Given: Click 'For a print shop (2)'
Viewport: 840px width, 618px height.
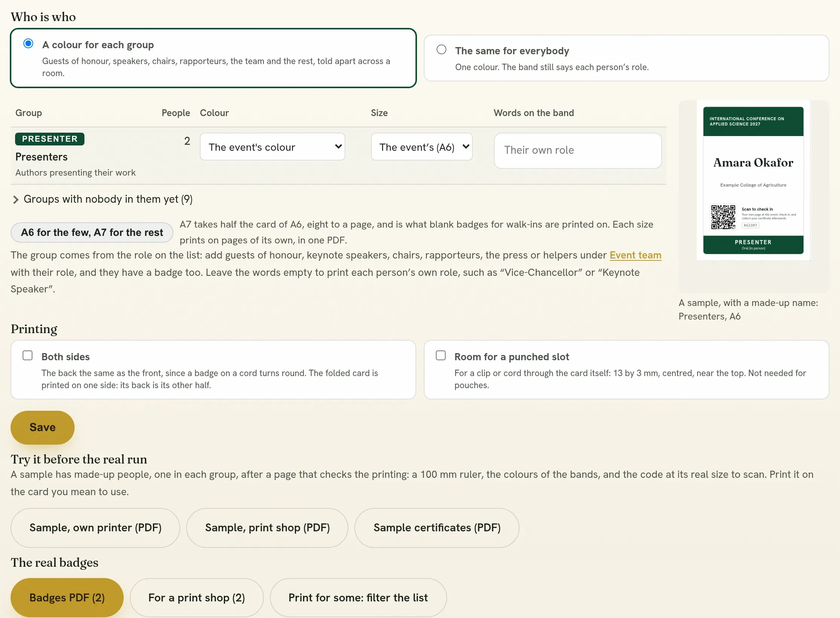Looking at the screenshot, I should click(x=196, y=598).
